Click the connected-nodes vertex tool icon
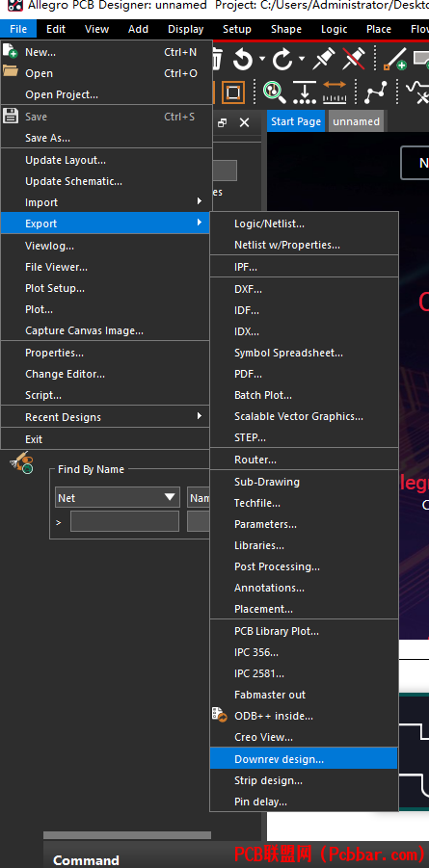This screenshot has width=429, height=868. tap(376, 92)
